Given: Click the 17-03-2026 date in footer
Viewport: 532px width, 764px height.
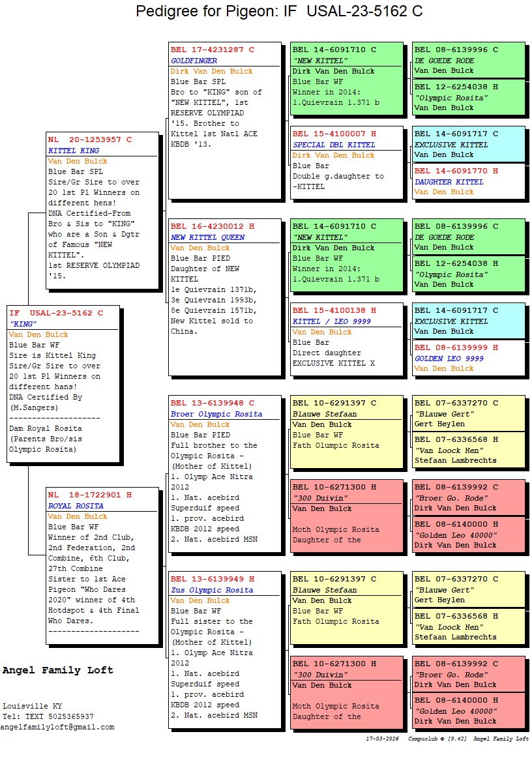Looking at the screenshot, I should tap(383, 739).
